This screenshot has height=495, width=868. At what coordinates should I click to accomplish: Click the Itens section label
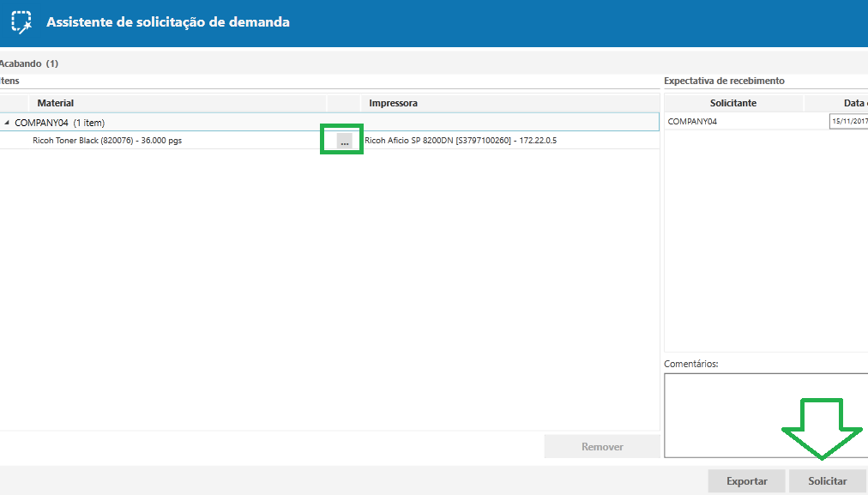pos(10,81)
